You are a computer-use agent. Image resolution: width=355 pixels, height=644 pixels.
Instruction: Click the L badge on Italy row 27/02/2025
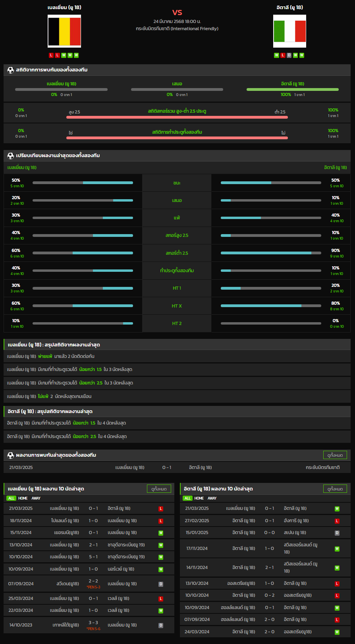pos(337,521)
